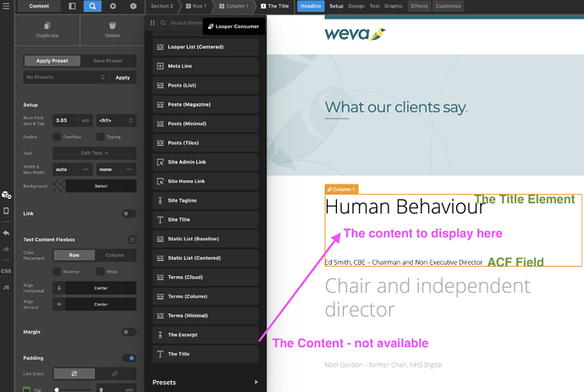Open the hamburger menu icon

(x=6, y=6)
